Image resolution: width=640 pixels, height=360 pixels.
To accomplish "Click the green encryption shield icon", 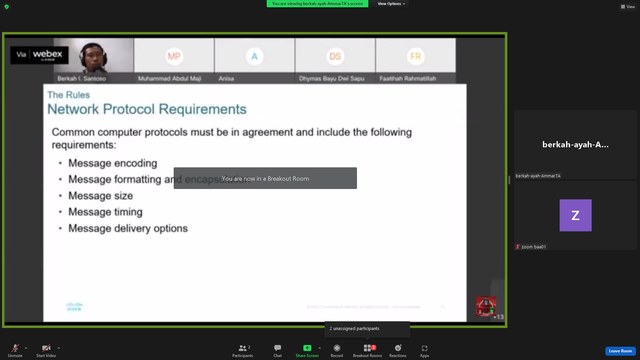I will coord(7,7).
